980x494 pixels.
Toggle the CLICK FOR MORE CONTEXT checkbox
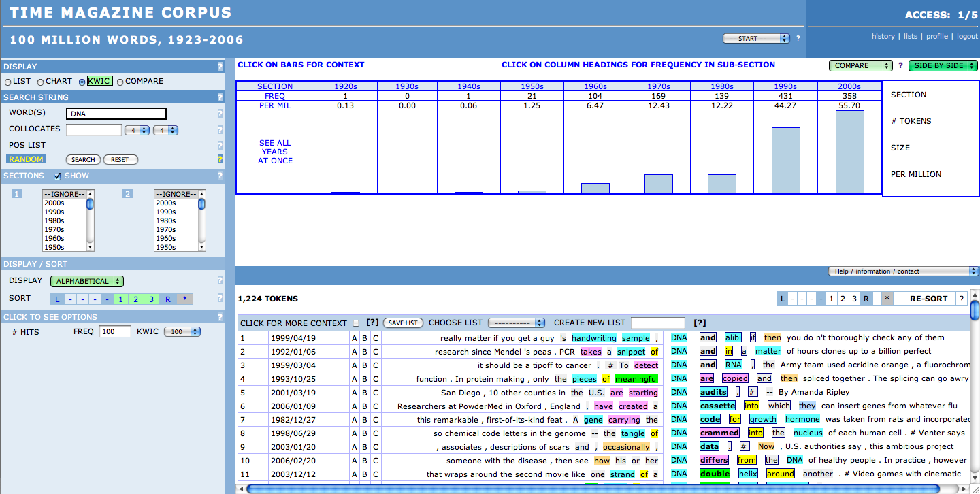coord(356,323)
